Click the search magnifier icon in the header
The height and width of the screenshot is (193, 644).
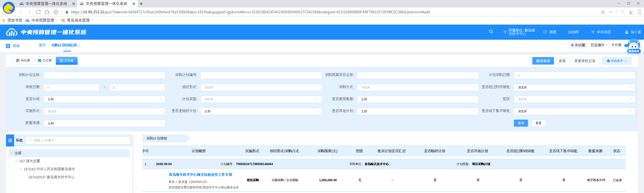491,32
